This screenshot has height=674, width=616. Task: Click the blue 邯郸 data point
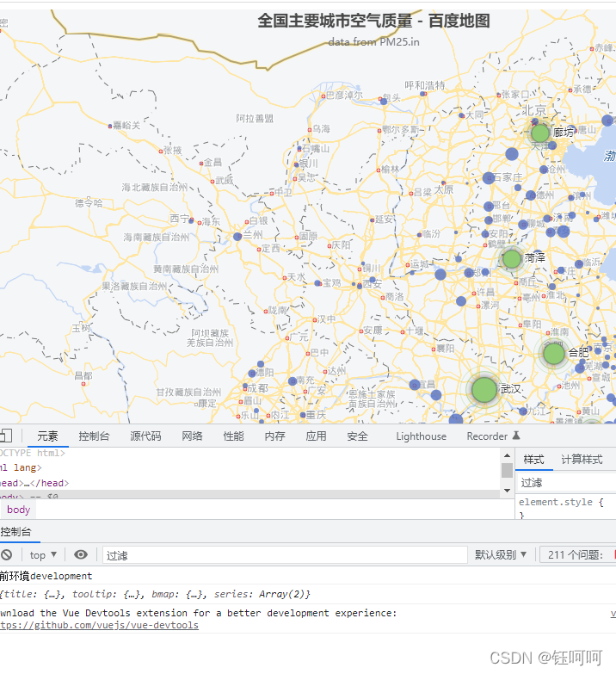(x=489, y=220)
